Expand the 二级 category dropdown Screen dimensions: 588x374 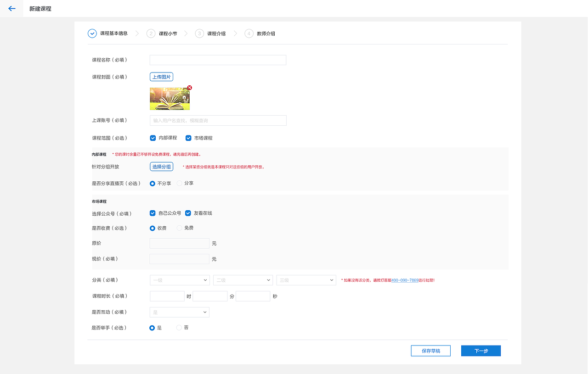243,280
